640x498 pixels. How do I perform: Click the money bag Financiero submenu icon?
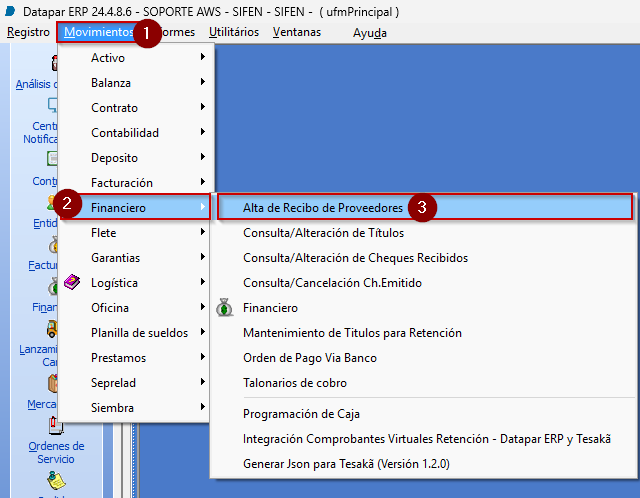click(224, 307)
